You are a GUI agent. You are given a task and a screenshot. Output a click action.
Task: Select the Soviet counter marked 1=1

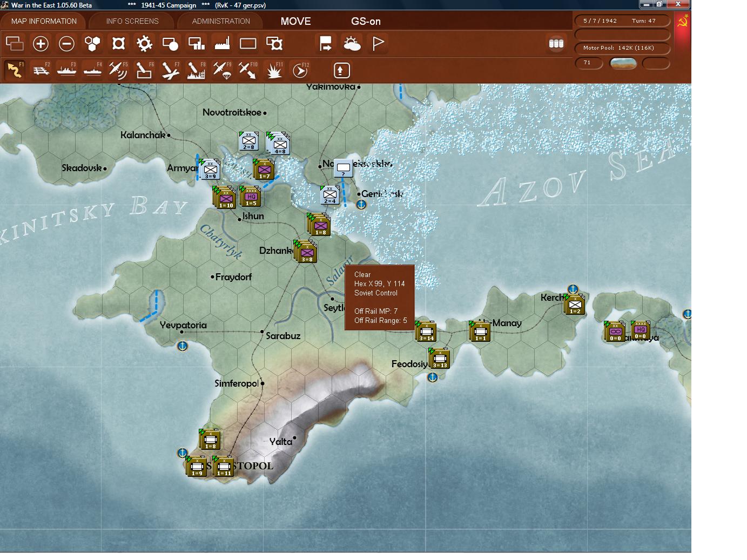(480, 332)
